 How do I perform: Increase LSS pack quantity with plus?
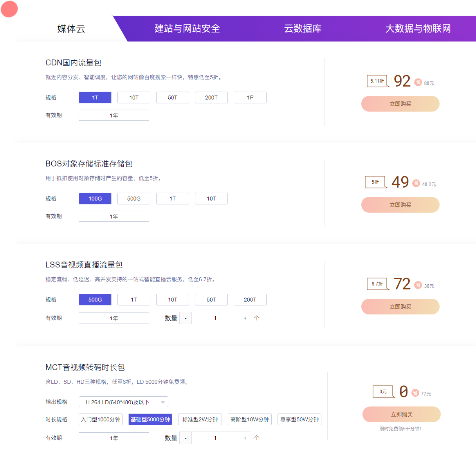(245, 318)
